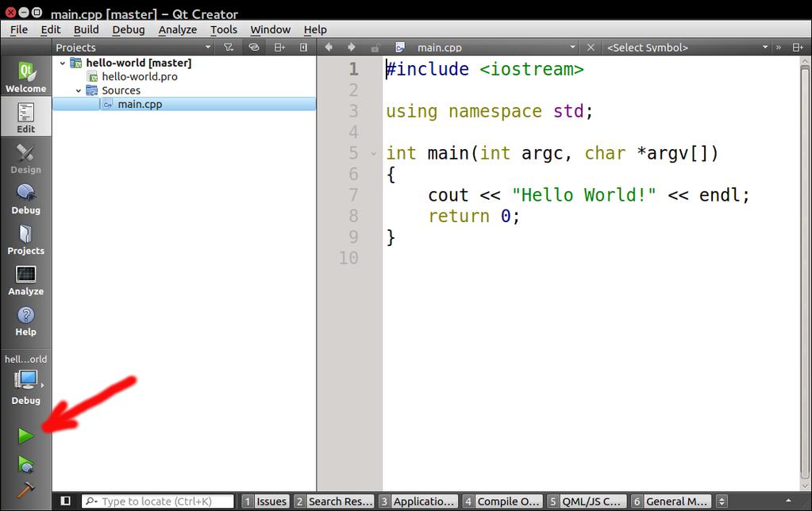Switch to Debug mode in sidebar
Screen dimensions: 812x511
pos(25,199)
